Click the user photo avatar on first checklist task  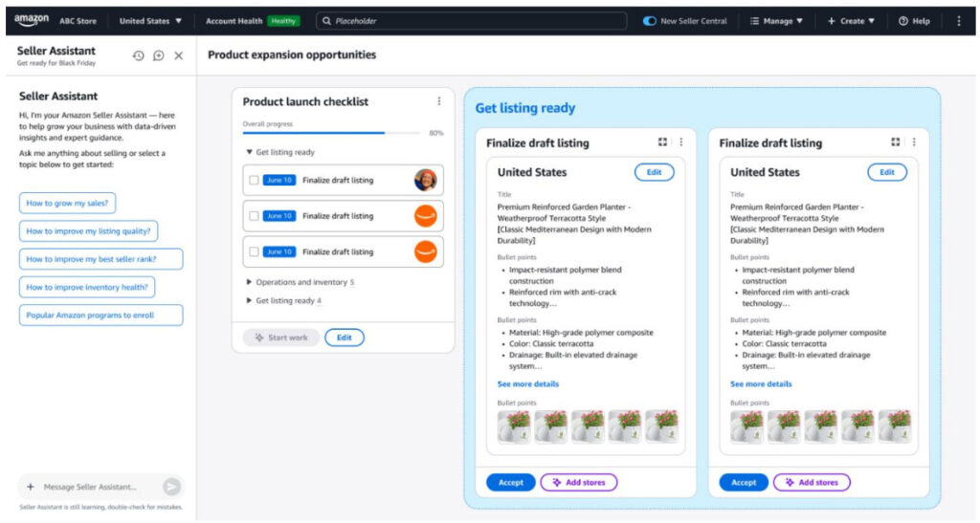[x=426, y=180]
